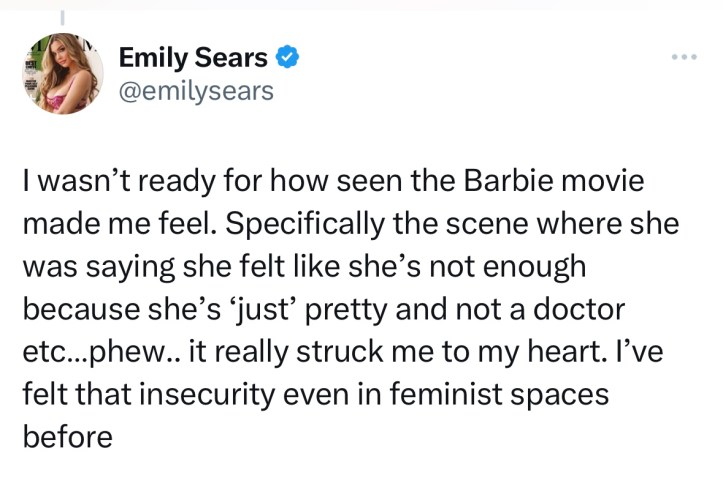
Task: Open the @emilysears handle link
Action: 196,92
